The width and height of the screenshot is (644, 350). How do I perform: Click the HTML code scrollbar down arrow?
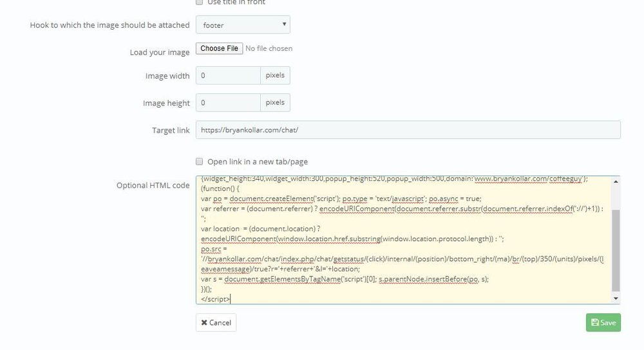pos(616,298)
